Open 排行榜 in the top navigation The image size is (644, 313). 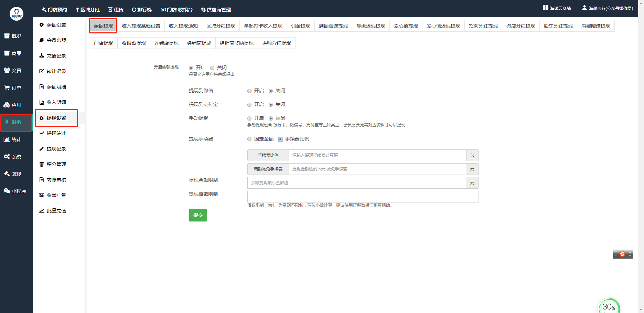142,10
